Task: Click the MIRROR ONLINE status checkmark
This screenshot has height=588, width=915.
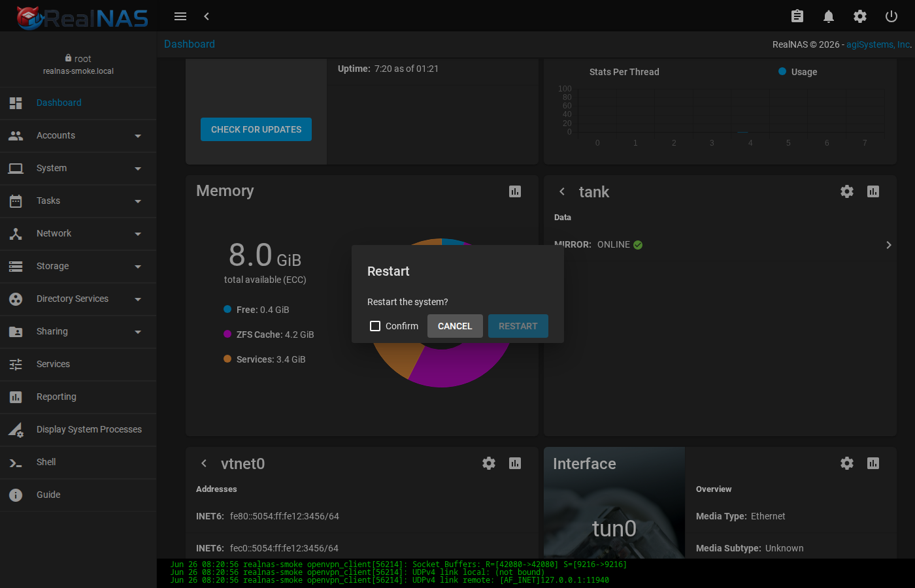Action: click(638, 245)
